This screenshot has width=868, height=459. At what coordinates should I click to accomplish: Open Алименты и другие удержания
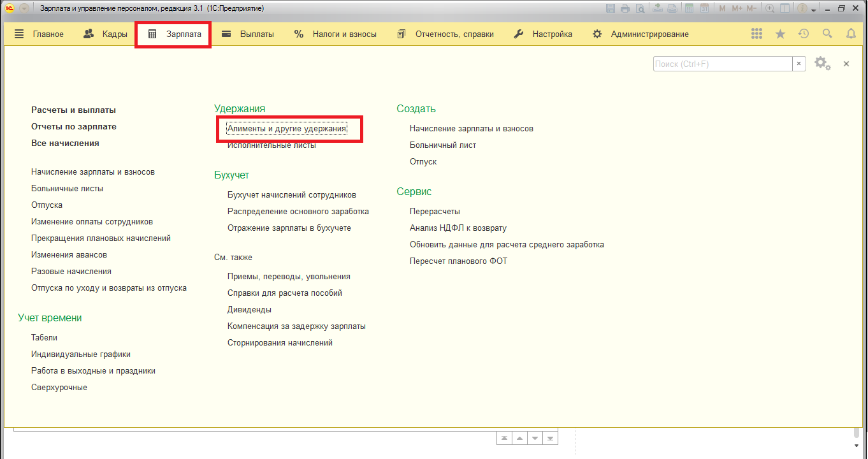(287, 128)
